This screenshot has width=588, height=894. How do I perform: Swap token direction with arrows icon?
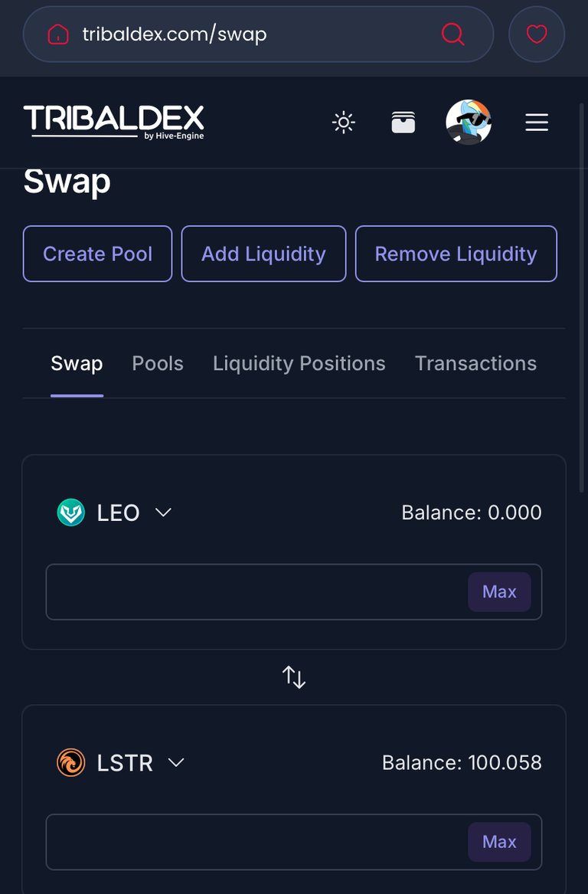[294, 676]
